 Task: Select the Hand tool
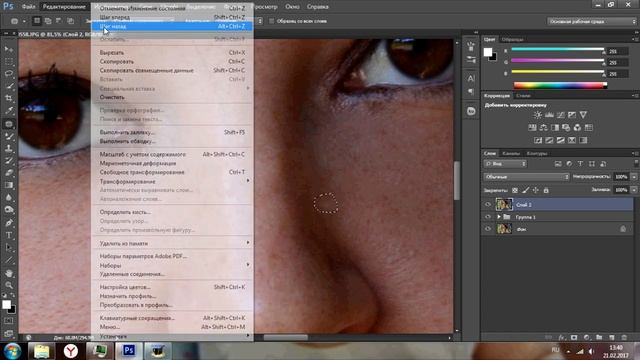click(x=9, y=273)
